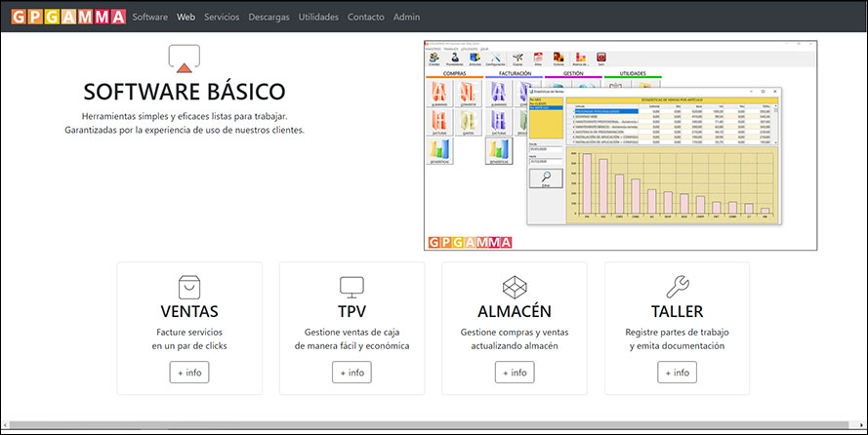The image size is (868, 435).
Task: Open the Descargas nav item
Action: point(269,18)
